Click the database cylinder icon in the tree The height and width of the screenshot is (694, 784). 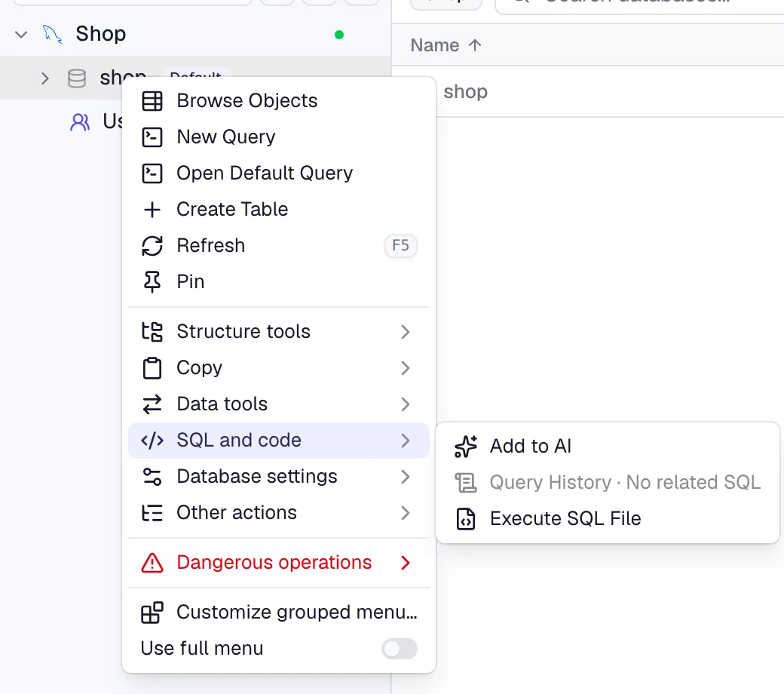point(76,78)
